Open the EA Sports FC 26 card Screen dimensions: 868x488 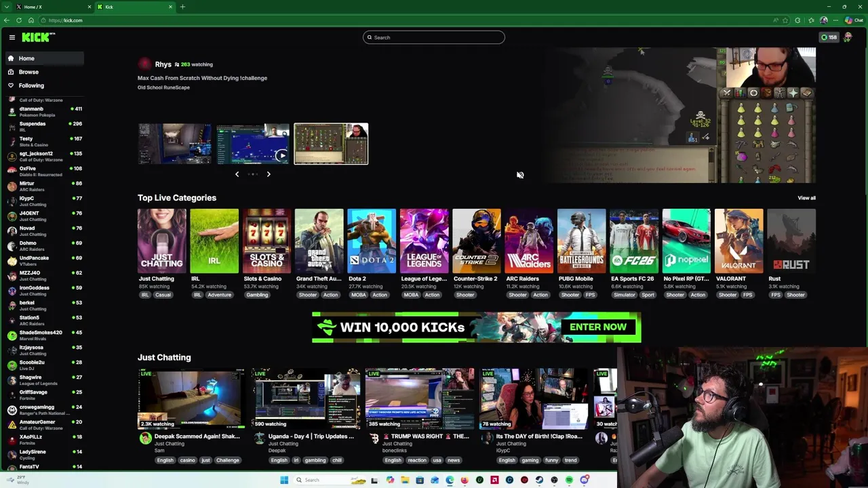634,241
